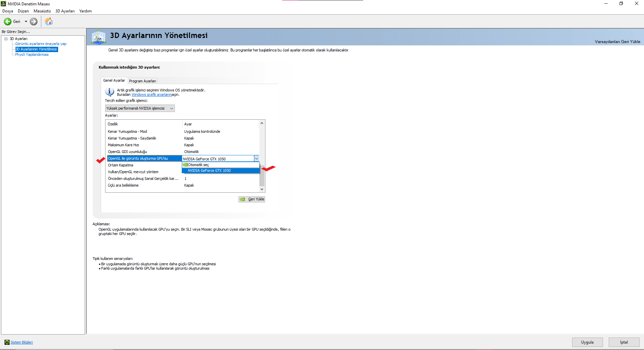The image size is (644, 350).
Task: Select the 'OpenGL GDI uyumluluğu' row
Action: (182, 152)
